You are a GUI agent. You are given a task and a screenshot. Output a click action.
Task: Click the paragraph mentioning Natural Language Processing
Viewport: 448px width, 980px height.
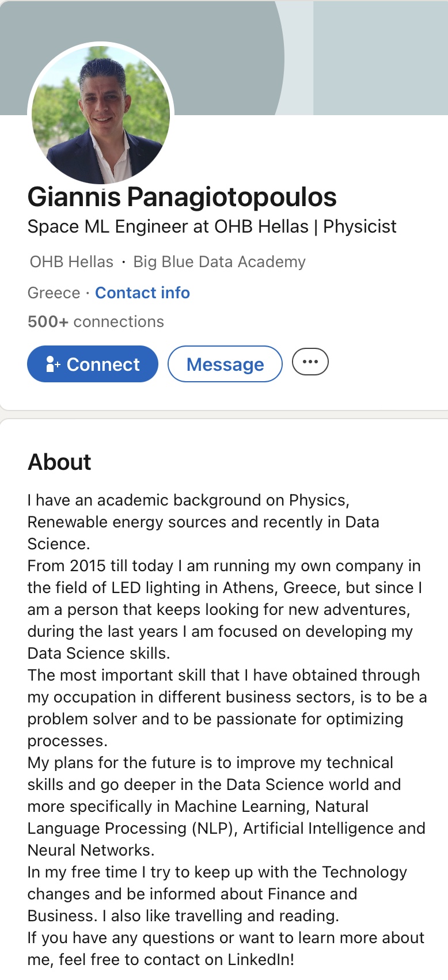[x=226, y=806]
